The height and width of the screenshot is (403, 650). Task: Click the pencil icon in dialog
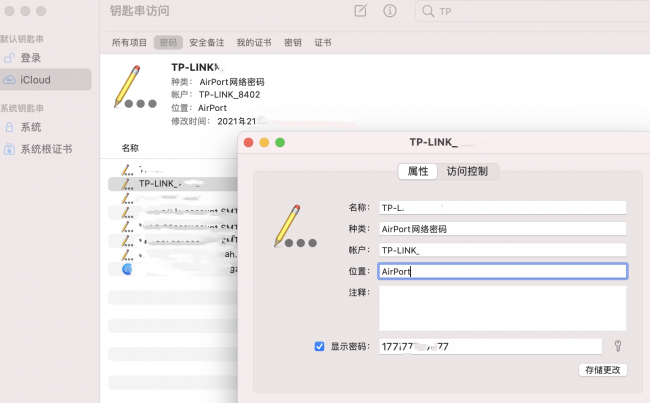(x=295, y=226)
